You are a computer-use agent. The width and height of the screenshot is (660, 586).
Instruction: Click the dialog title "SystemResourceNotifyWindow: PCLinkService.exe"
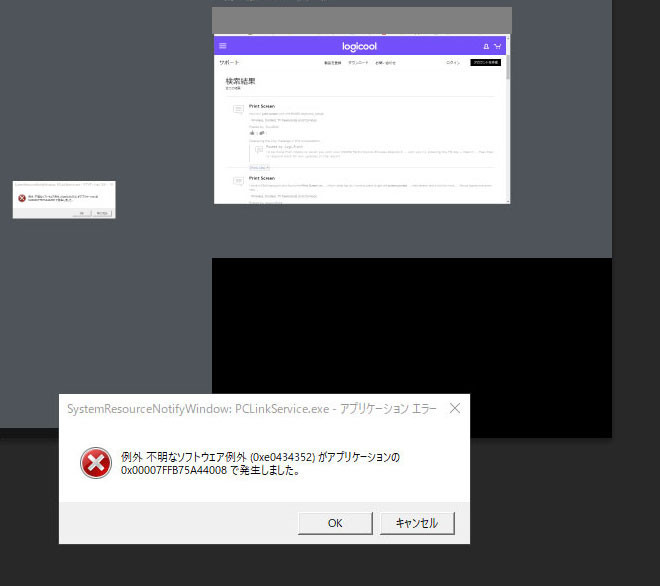198,409
